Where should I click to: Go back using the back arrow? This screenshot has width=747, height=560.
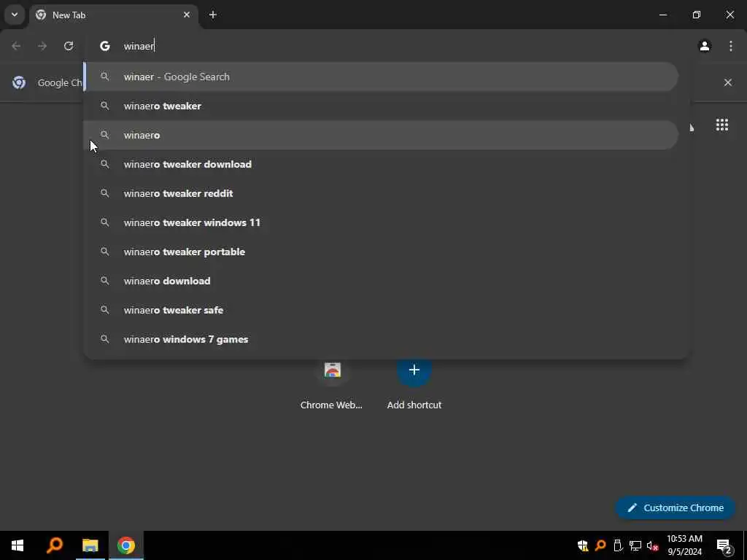click(16, 46)
